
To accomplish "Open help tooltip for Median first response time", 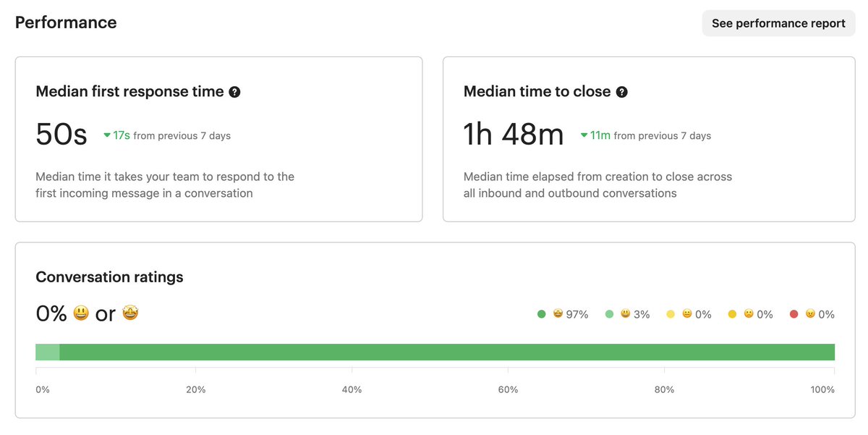I will (234, 91).
